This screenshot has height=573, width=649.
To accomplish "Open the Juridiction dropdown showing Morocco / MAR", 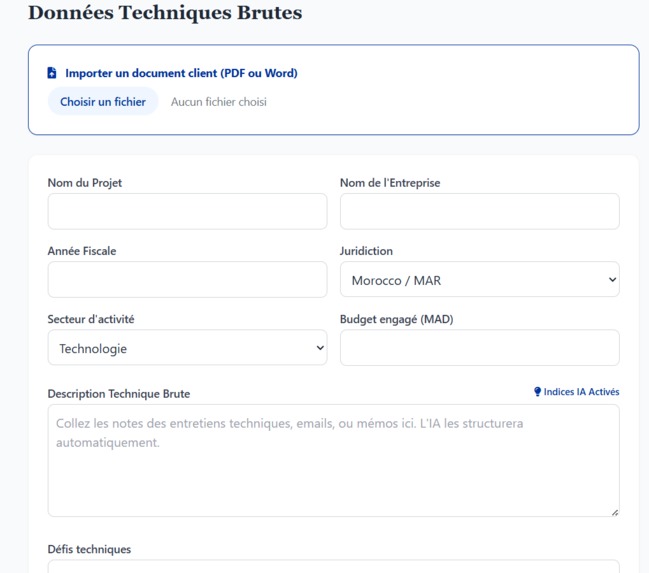I will tap(480, 279).
